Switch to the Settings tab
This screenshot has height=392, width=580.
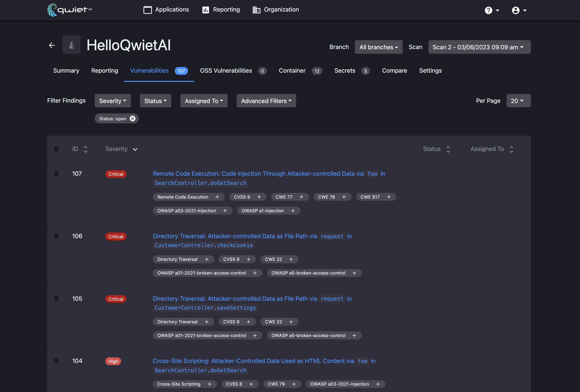point(431,71)
